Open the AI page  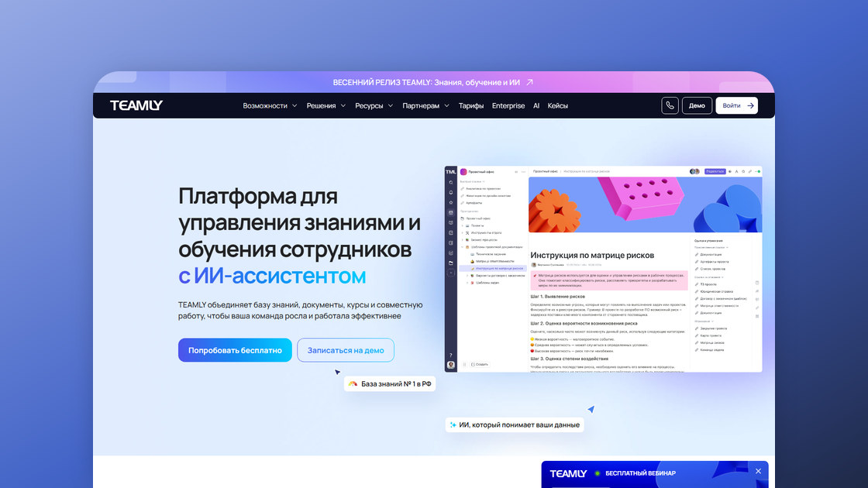pyautogui.click(x=536, y=105)
